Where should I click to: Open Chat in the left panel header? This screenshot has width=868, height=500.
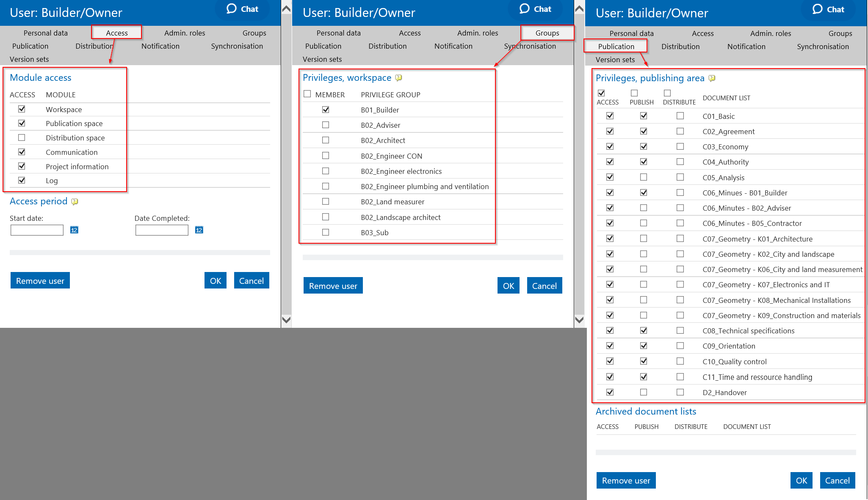tap(242, 9)
